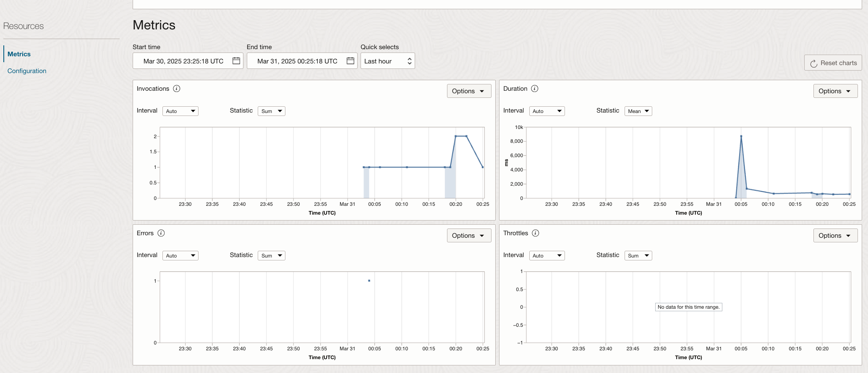Click the Start time input field
Screen dimensions: 868x373
[183, 61]
